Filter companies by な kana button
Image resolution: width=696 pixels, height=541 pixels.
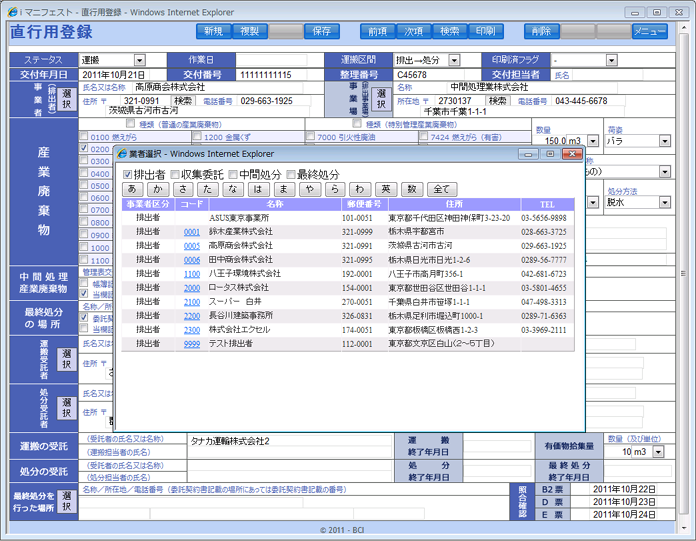(233, 190)
